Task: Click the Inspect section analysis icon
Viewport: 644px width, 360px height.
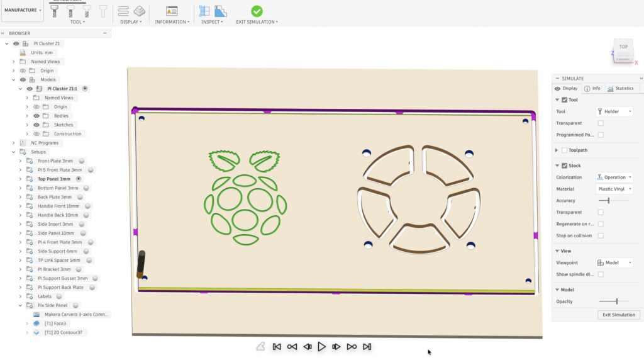Action: tap(221, 11)
